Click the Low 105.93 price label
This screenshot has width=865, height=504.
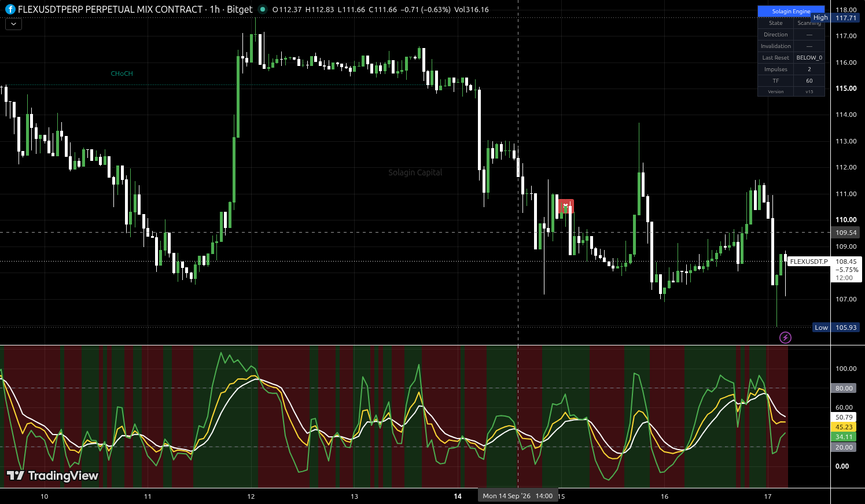pyautogui.click(x=836, y=328)
